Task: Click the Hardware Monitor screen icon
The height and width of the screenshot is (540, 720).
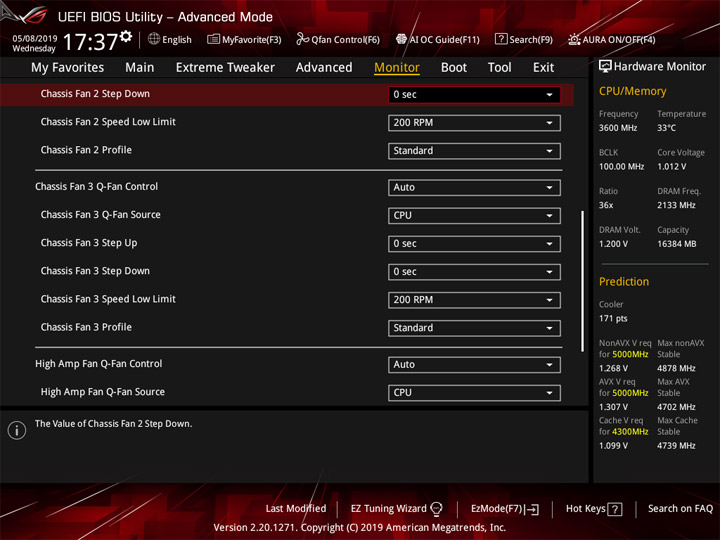Action: [x=605, y=67]
